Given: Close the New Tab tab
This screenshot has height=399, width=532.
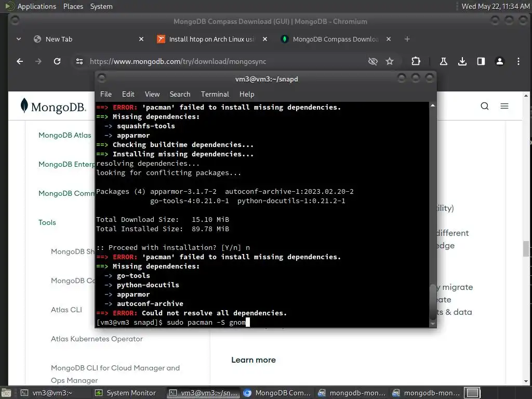Looking at the screenshot, I should pos(141,39).
